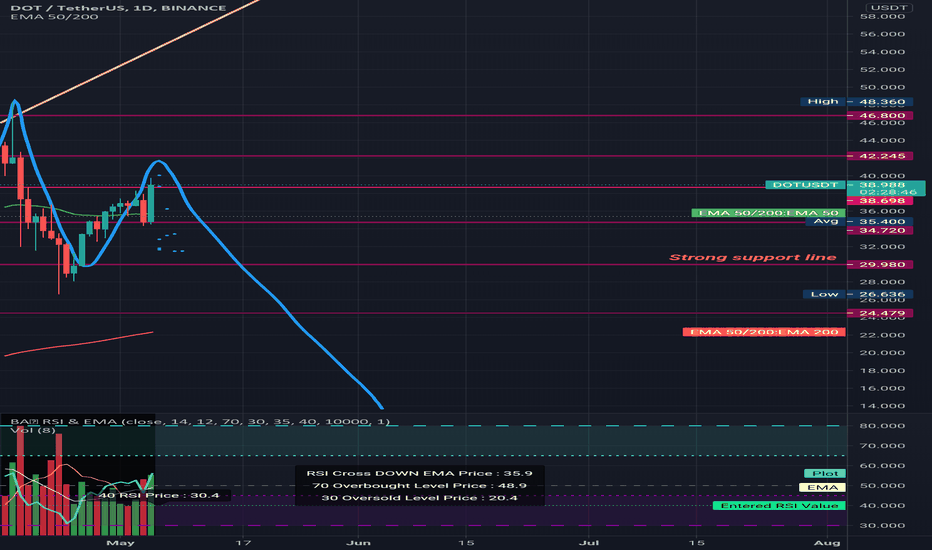This screenshot has height=550, width=932.
Task: Click the 44.000 price scale value
Action: (x=882, y=140)
